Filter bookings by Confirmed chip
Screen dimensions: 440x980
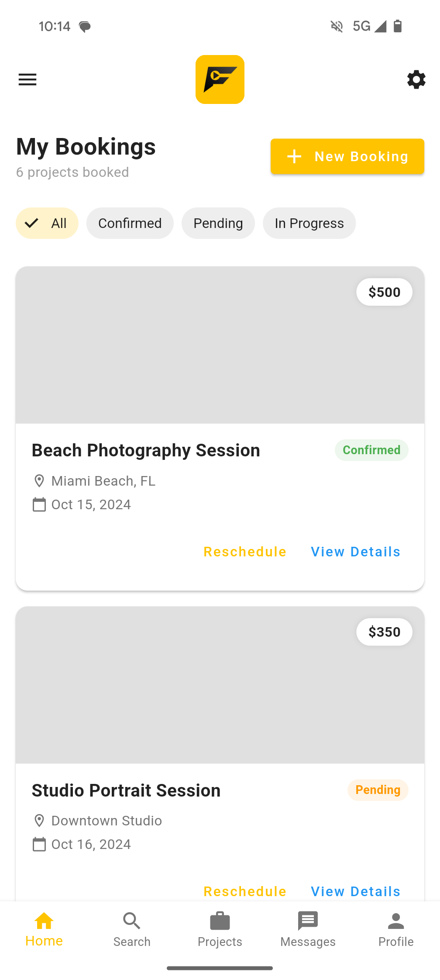pyautogui.click(x=130, y=223)
